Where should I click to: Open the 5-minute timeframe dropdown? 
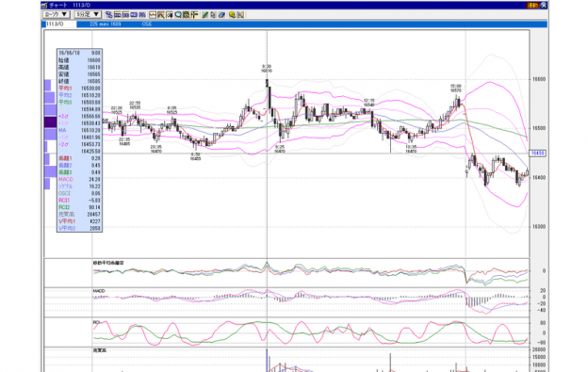point(88,15)
